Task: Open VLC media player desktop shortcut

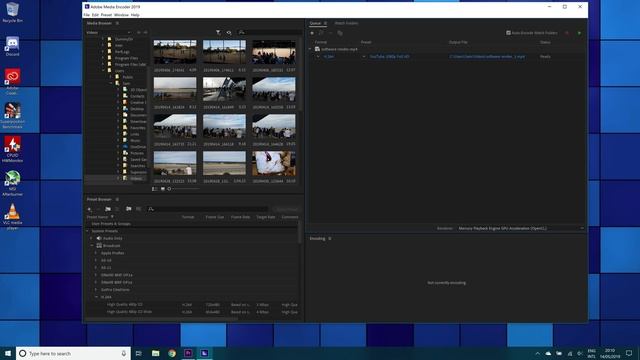Action: pyautogui.click(x=12, y=216)
